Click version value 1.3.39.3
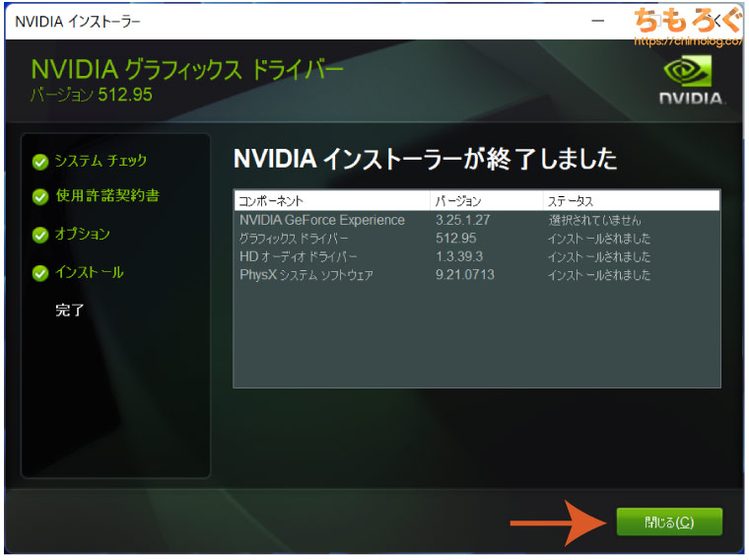749x560 pixels. [x=459, y=256]
